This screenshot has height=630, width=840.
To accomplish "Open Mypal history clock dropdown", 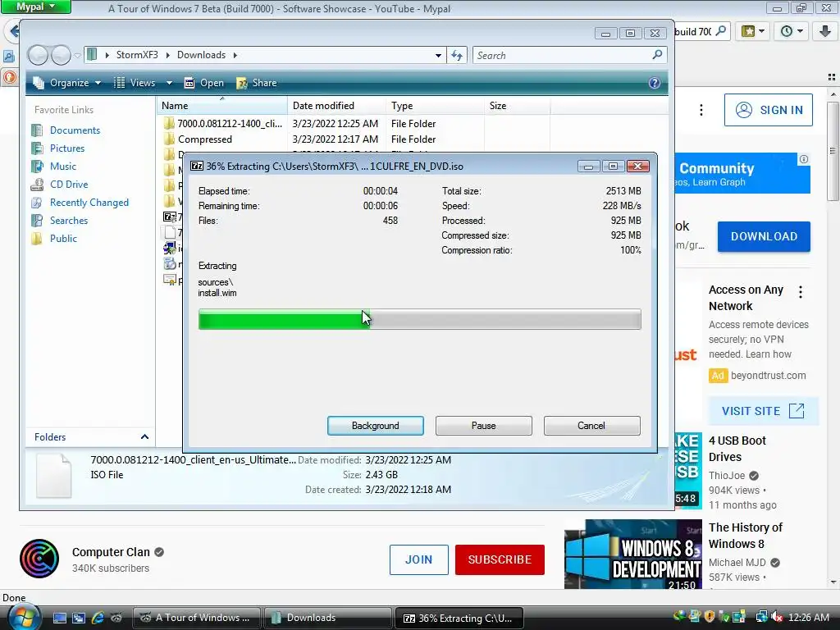I will tap(792, 31).
